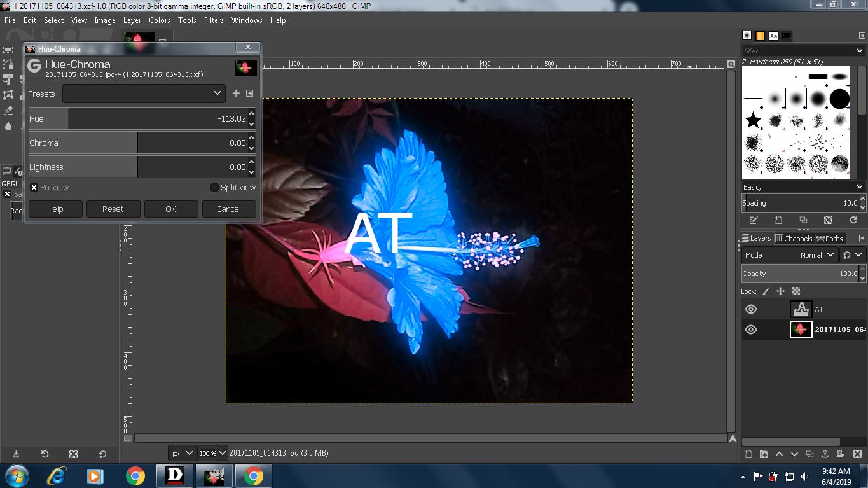The image size is (868, 488).
Task: Click the Delete layer icon
Action: click(856, 454)
